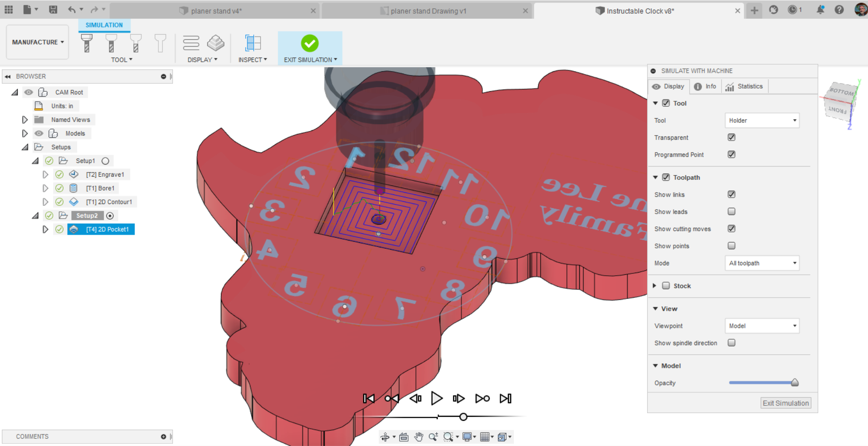Enable the Show leads checkbox
This screenshot has width=868, height=446.
click(x=732, y=211)
